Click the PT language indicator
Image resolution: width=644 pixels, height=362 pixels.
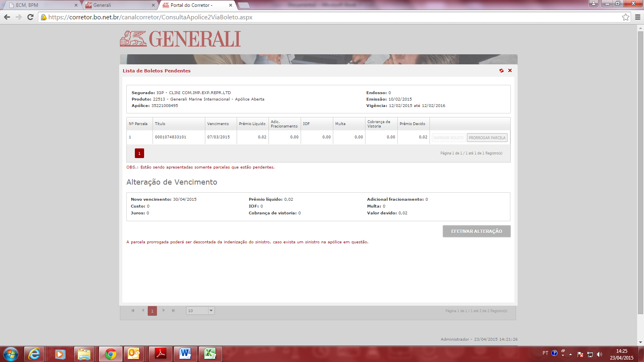[x=545, y=353]
